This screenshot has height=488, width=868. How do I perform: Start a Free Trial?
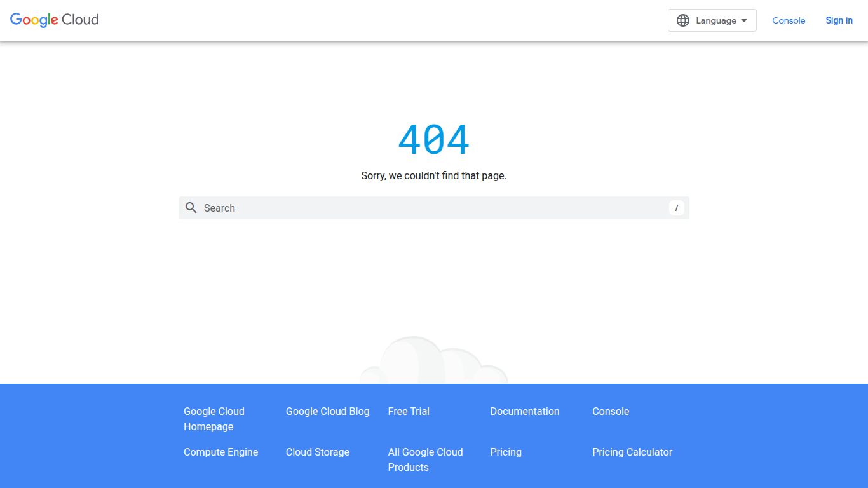409,412
